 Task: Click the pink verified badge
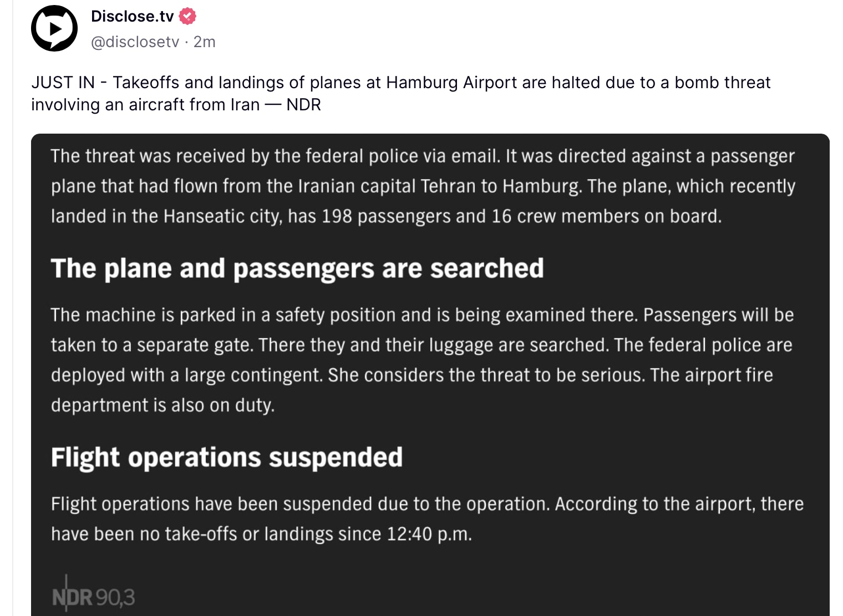click(x=188, y=17)
